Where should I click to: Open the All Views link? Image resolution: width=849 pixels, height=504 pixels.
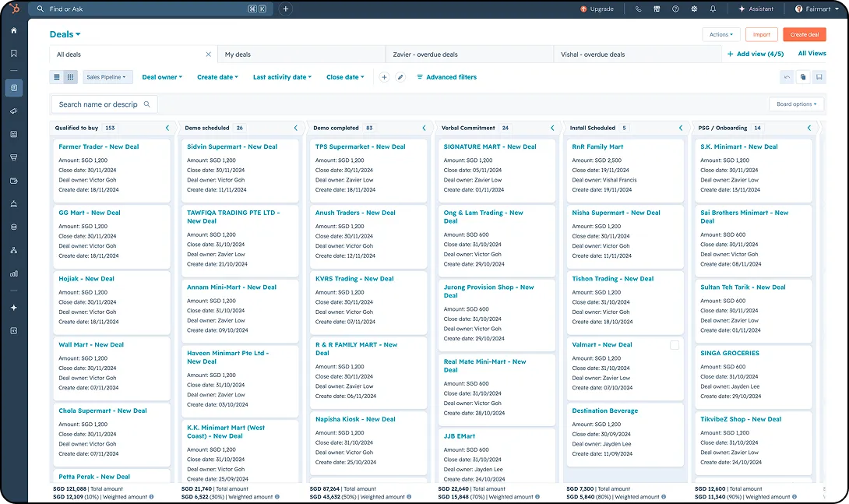pyautogui.click(x=812, y=54)
